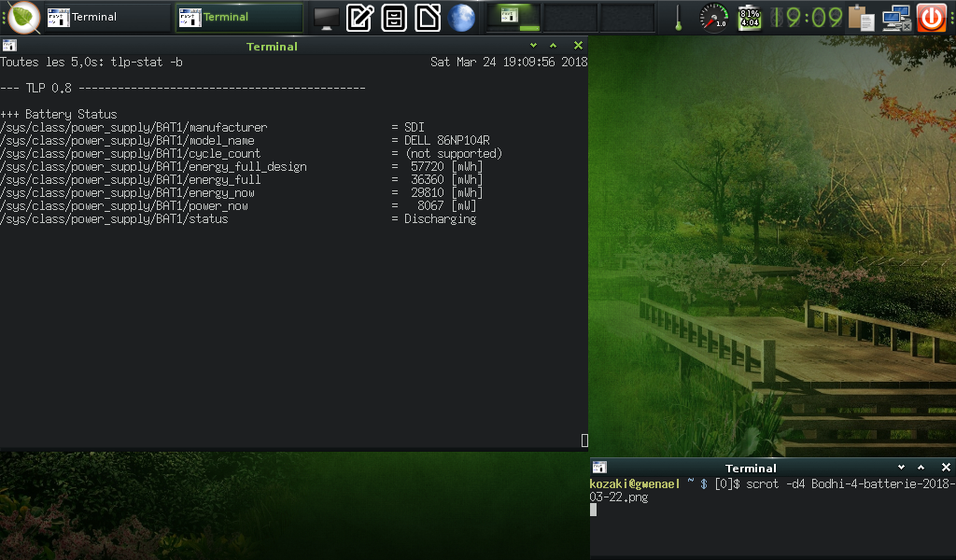Click the 19:09 clock gadget

806,17
